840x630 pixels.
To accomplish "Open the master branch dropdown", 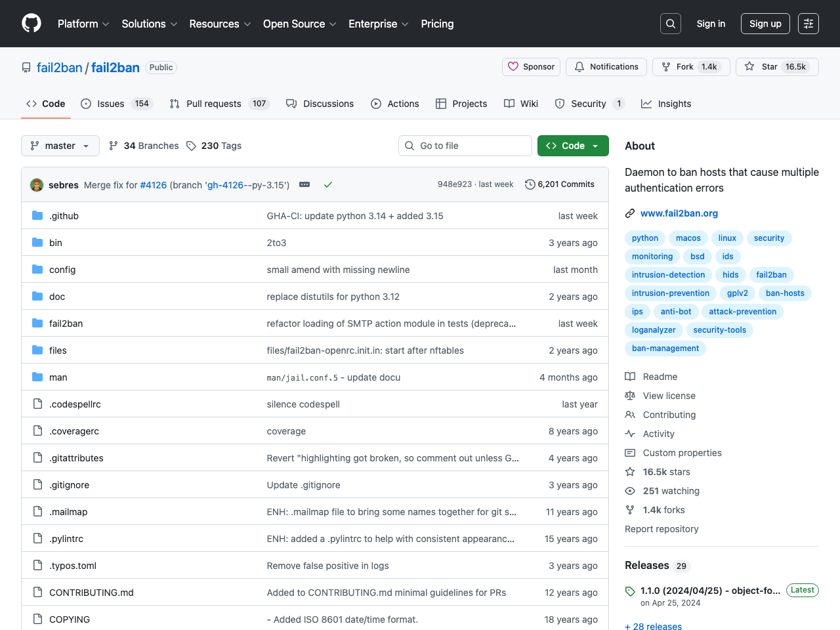I will click(x=60, y=146).
